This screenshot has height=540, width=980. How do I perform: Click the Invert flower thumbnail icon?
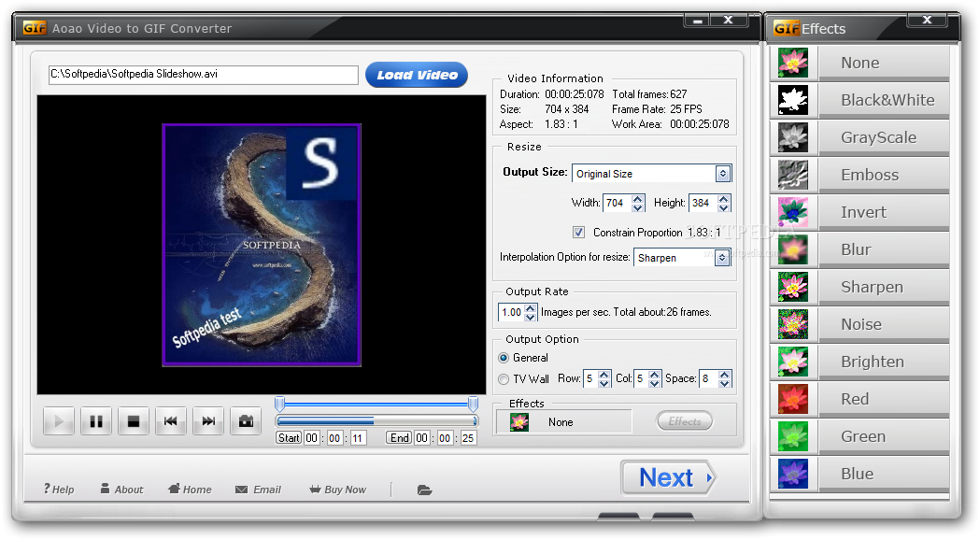coord(793,212)
